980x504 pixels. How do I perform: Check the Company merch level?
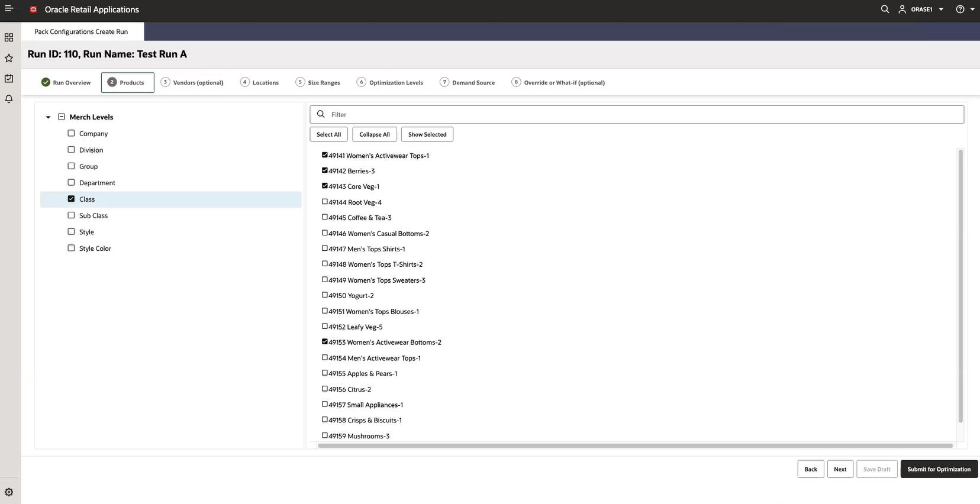(71, 133)
